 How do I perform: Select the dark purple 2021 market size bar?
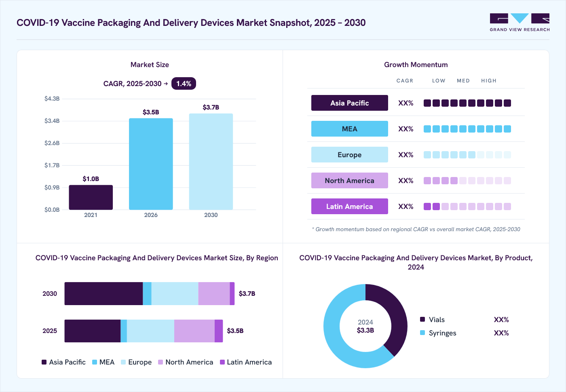tap(91, 198)
